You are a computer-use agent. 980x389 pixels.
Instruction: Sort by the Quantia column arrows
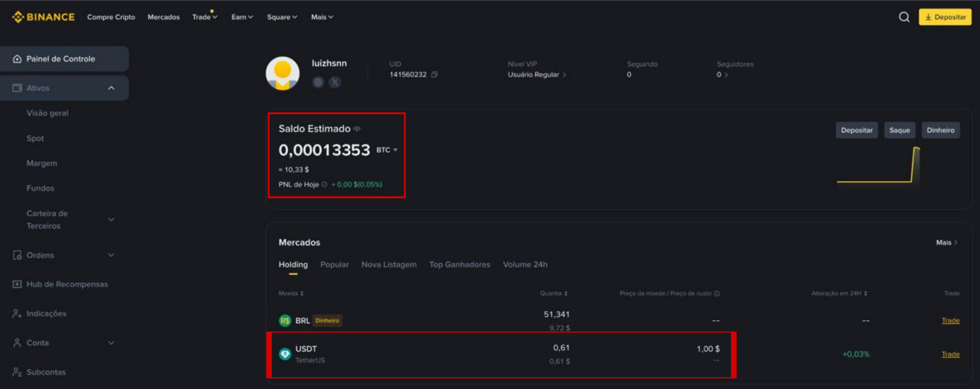point(566,294)
